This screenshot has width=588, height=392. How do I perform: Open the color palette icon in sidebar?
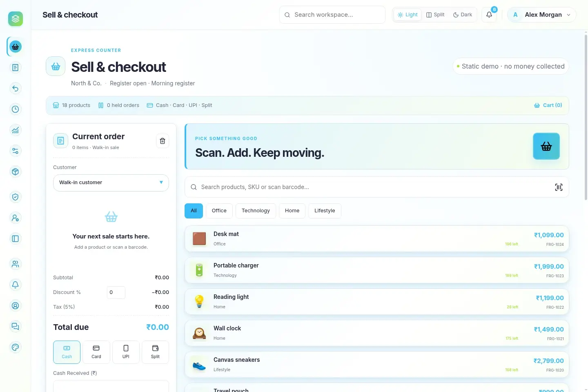(x=16, y=347)
